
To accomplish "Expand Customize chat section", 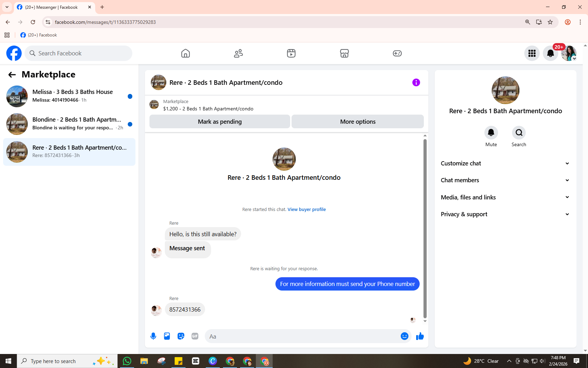I will click(505, 163).
